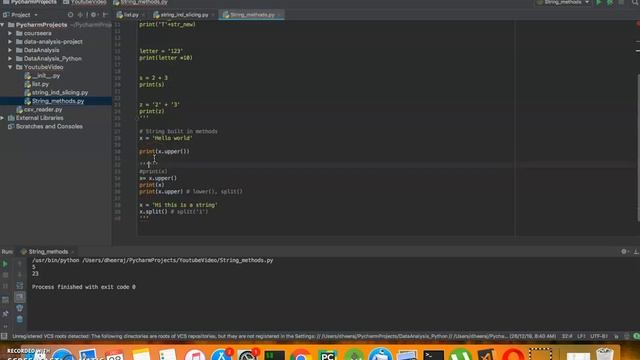
Task: Open Google Chrome from the Dock
Action: [x=301, y=355]
